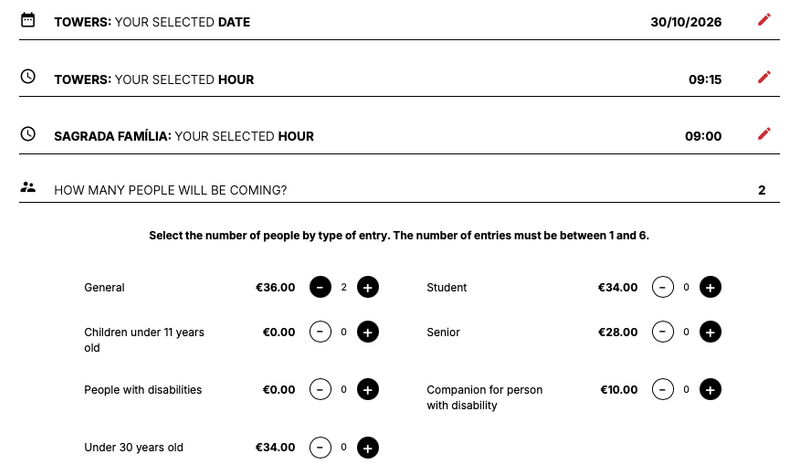Open the Towers selected date 30/10/2026 row
This screenshot has width=799, height=475.
tap(399, 21)
